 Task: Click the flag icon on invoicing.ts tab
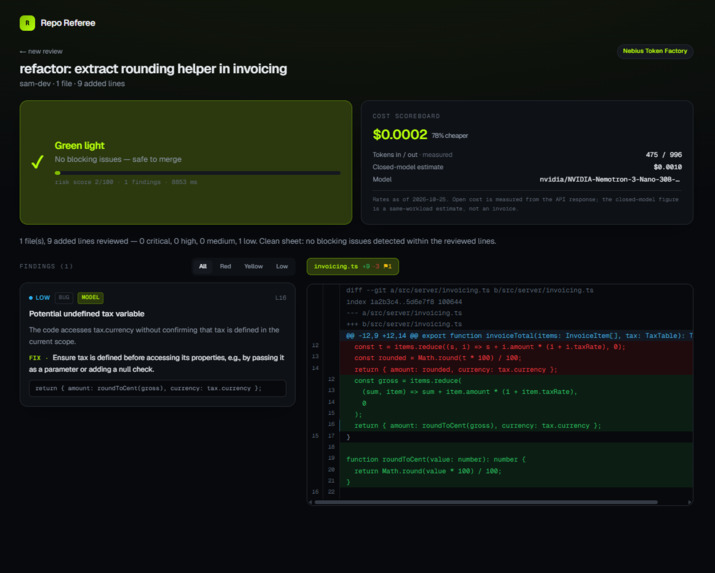point(387,267)
